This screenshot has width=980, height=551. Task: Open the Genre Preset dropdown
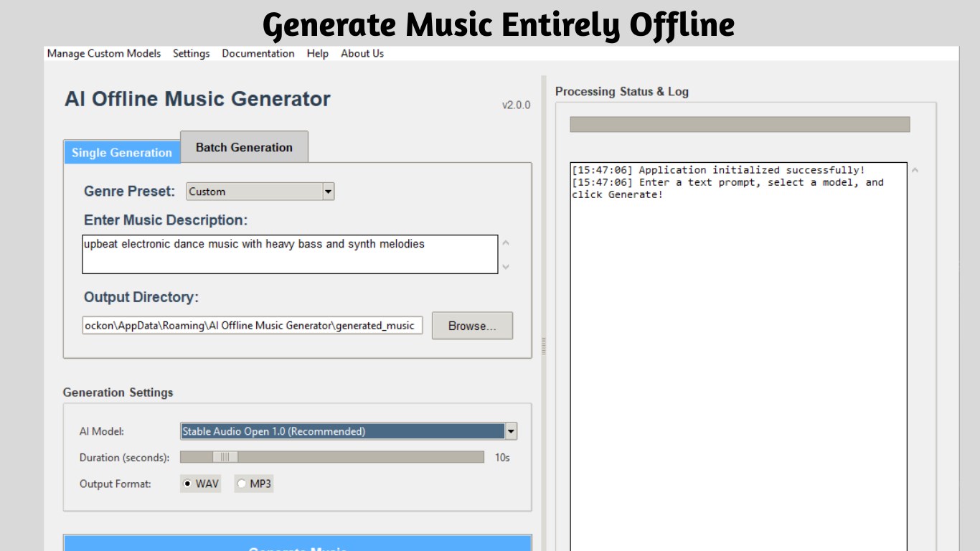pyautogui.click(x=258, y=191)
